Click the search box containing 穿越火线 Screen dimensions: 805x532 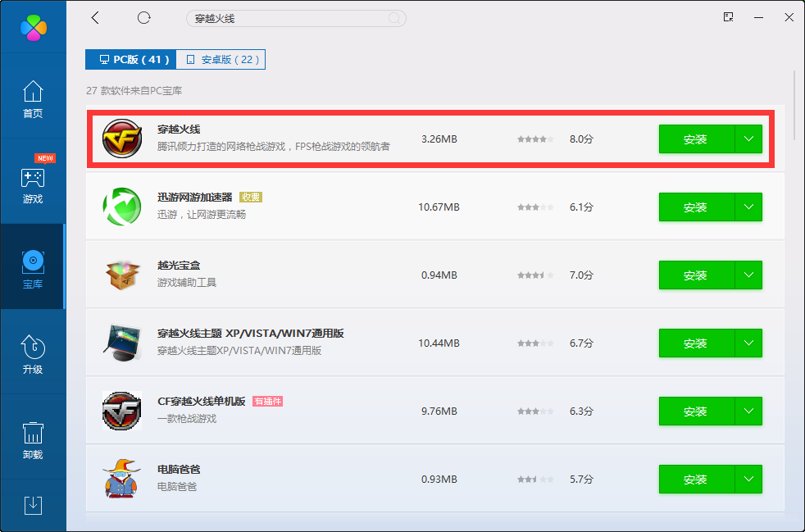tap(296, 19)
